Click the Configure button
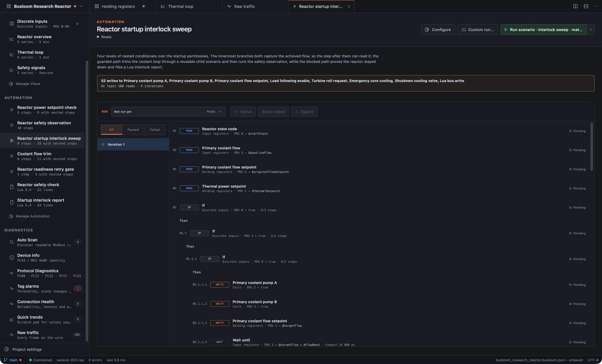The height and width of the screenshot is (364, 602). pyautogui.click(x=438, y=30)
